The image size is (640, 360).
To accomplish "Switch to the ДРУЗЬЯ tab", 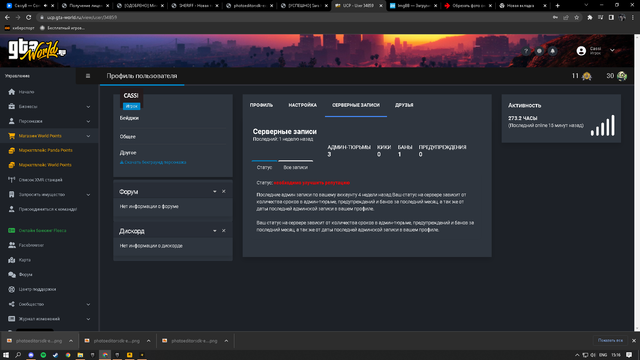I will (x=404, y=105).
